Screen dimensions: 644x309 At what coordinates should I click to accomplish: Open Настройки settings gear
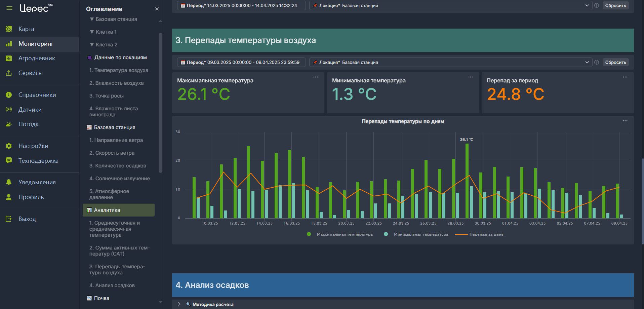pyautogui.click(x=9, y=146)
